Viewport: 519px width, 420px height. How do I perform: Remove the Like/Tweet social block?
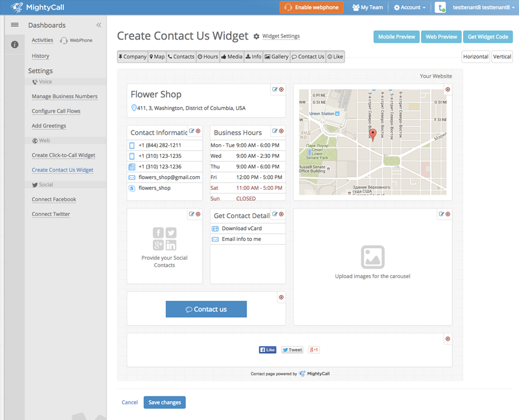pyautogui.click(x=448, y=339)
